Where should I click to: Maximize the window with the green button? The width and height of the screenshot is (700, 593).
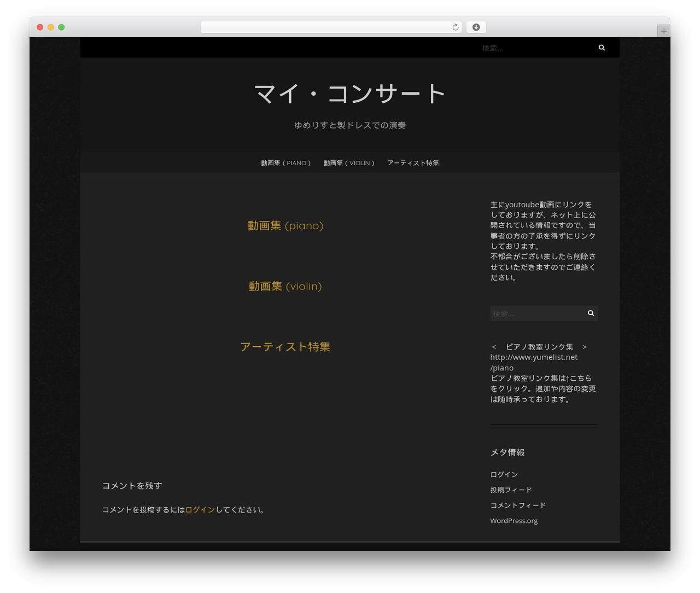(61, 27)
